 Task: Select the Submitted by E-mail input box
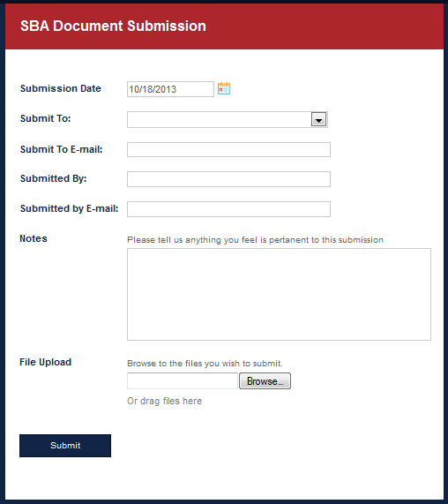pyautogui.click(x=228, y=209)
